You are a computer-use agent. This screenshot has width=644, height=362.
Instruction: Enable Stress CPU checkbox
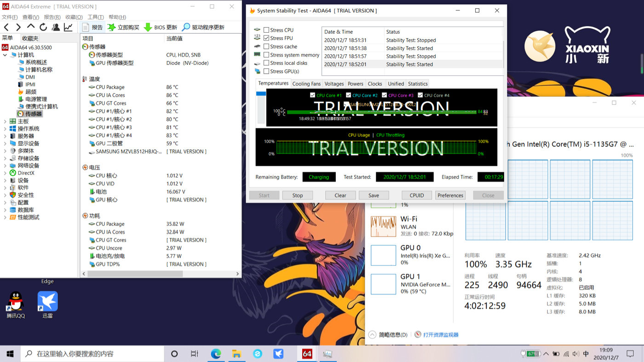click(266, 30)
